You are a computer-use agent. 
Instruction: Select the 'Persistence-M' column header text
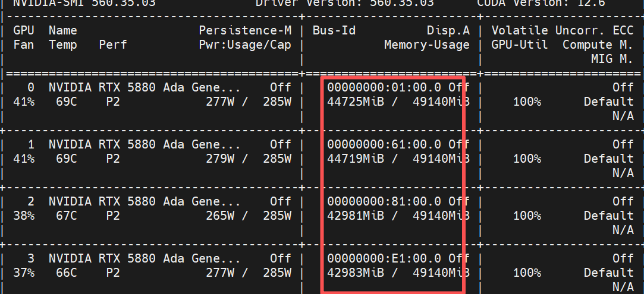(x=245, y=31)
